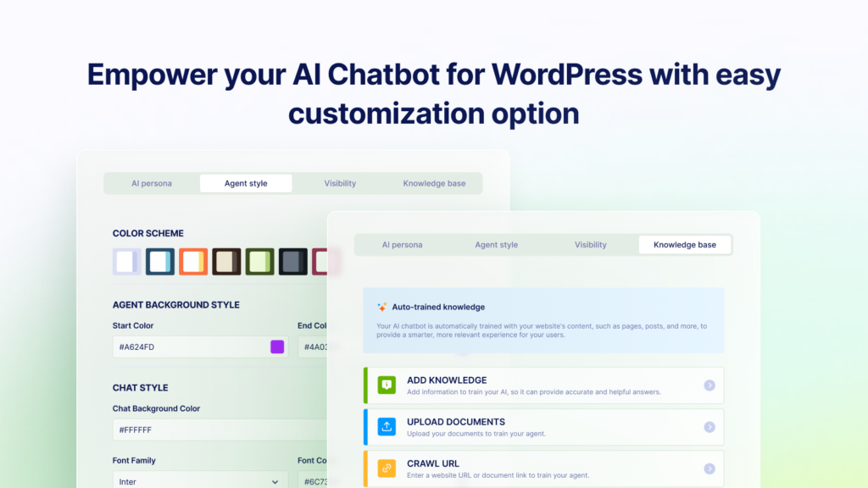Open Visibility tab in front panel
This screenshot has width=868, height=488.
click(x=590, y=245)
